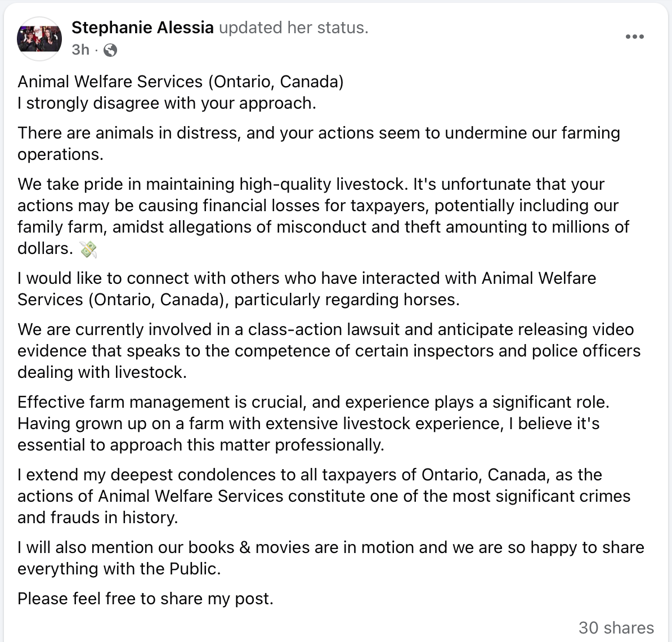The height and width of the screenshot is (642, 672).
Task: Click the 'updated her status.' text
Action: (293, 28)
